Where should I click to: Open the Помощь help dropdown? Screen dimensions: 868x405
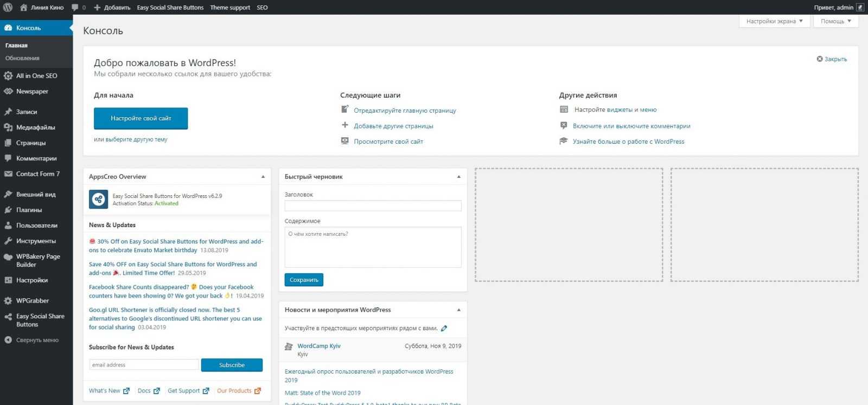point(836,21)
